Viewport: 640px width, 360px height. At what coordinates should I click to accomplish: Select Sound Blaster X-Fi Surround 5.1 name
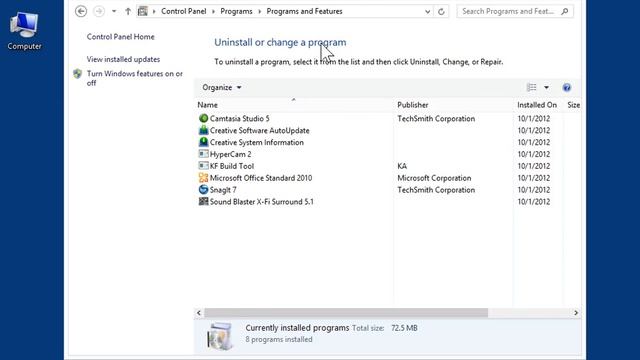coord(262,202)
